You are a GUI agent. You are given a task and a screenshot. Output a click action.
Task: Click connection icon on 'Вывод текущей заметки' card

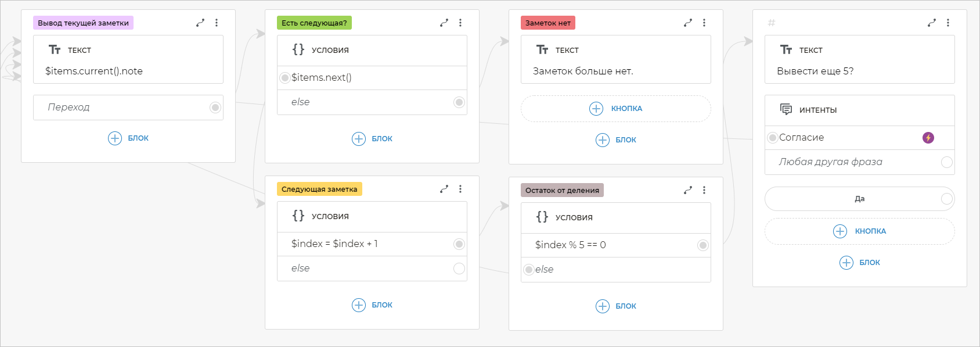(200, 23)
